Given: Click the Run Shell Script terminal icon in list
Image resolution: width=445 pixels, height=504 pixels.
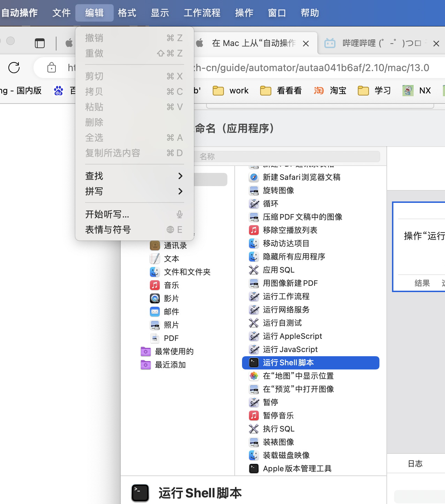Looking at the screenshot, I should click(254, 362).
